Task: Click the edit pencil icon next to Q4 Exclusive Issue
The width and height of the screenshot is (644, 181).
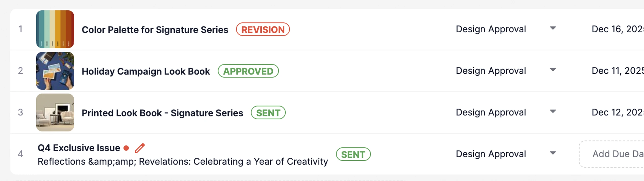Action: (140, 148)
